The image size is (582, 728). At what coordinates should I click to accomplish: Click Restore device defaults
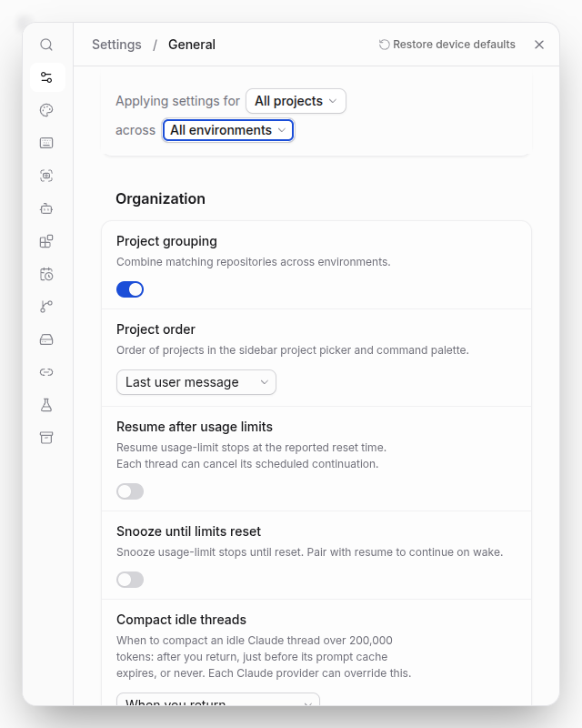(447, 45)
